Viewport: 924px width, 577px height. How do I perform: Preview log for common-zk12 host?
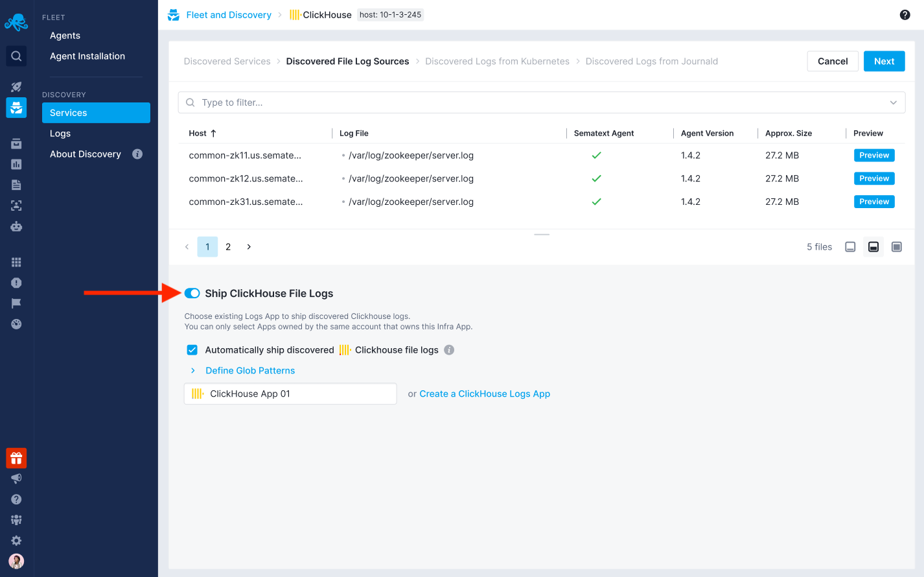point(874,179)
